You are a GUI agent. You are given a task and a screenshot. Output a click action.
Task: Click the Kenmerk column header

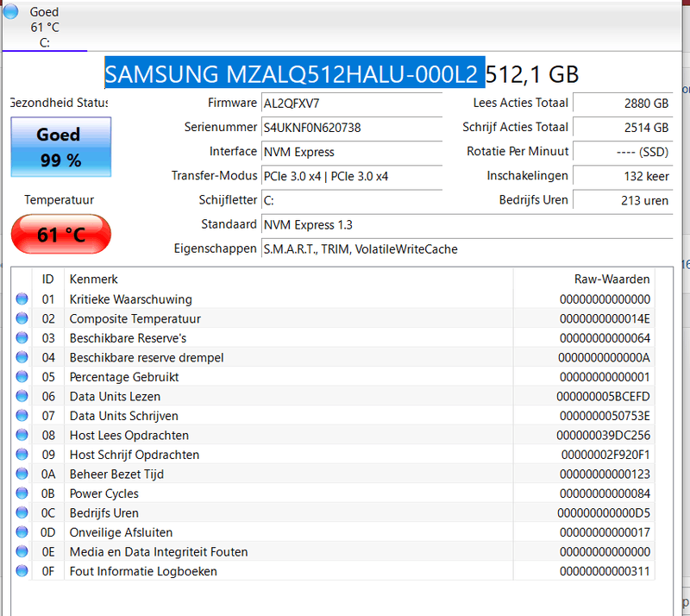click(x=289, y=280)
